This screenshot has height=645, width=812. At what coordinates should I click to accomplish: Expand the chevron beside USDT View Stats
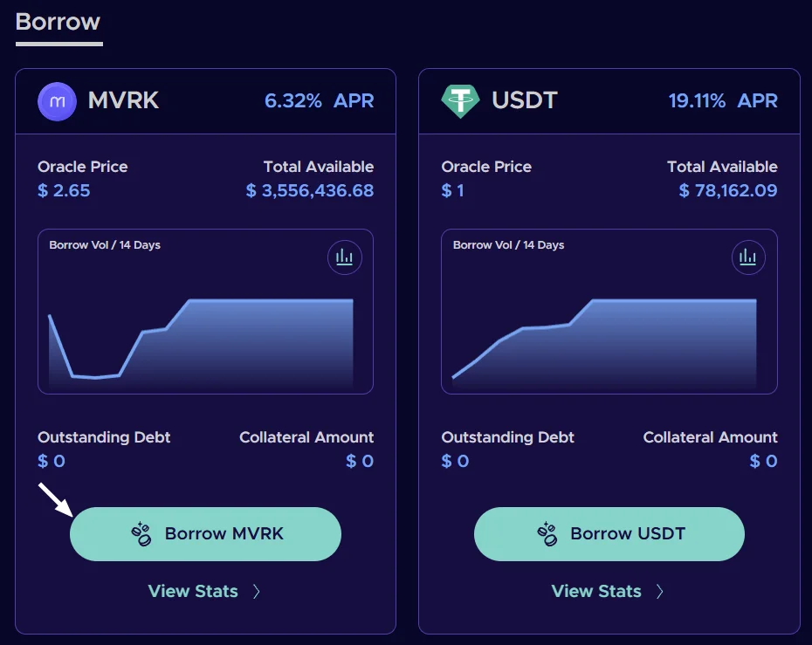click(660, 591)
